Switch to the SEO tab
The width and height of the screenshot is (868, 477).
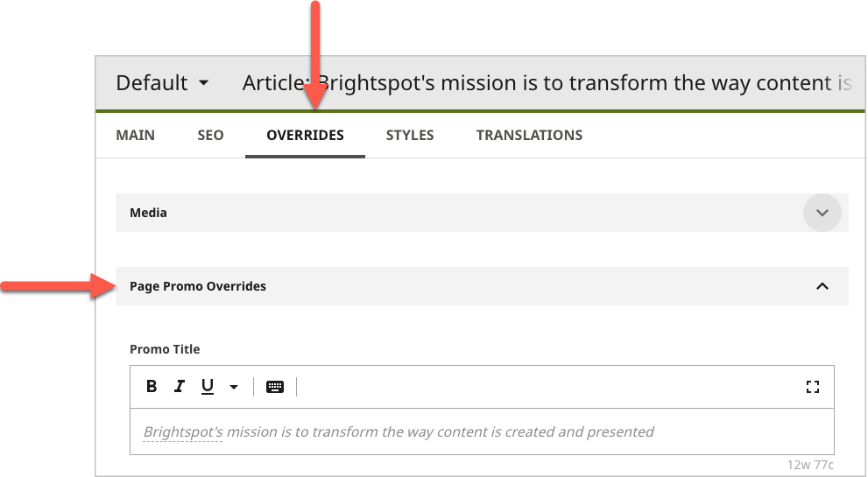pyautogui.click(x=210, y=136)
